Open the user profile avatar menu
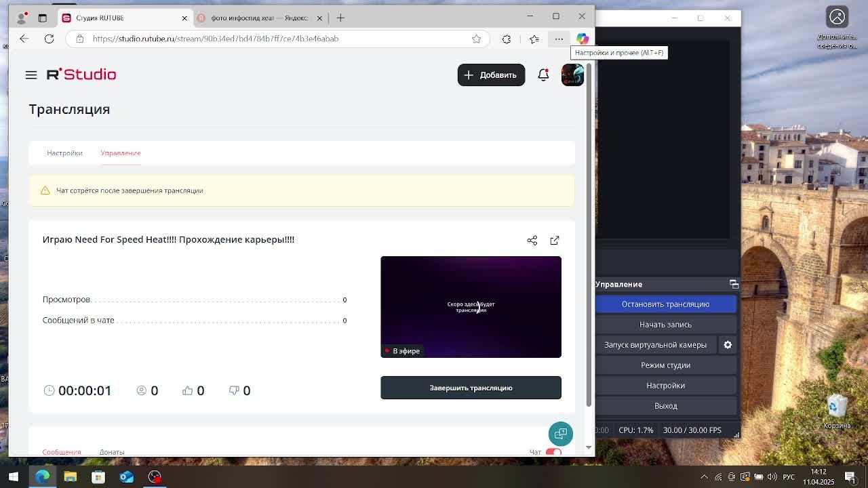Image resolution: width=868 pixels, height=488 pixels. pos(572,75)
